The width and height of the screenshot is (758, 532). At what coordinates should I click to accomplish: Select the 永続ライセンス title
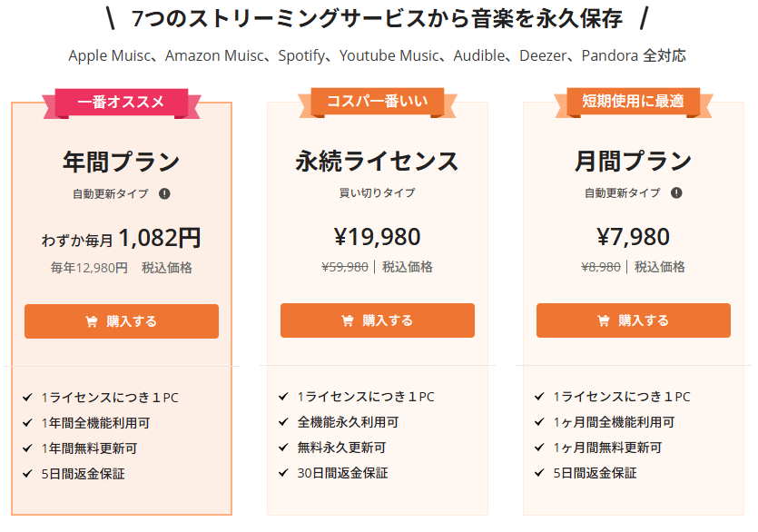click(x=378, y=161)
